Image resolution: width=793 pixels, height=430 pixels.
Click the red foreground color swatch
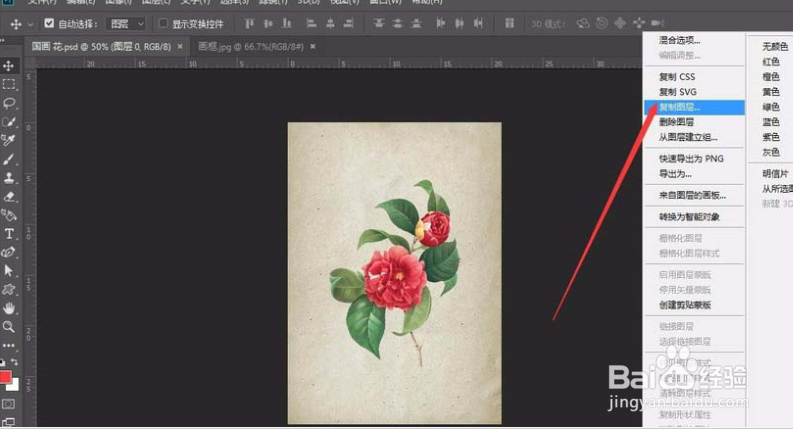(5, 376)
